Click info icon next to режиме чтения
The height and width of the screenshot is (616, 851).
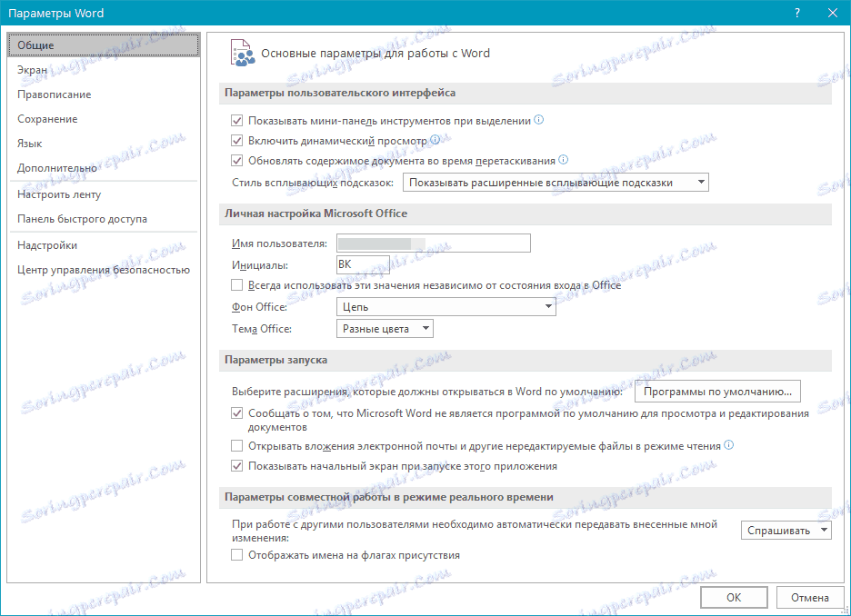click(x=729, y=445)
